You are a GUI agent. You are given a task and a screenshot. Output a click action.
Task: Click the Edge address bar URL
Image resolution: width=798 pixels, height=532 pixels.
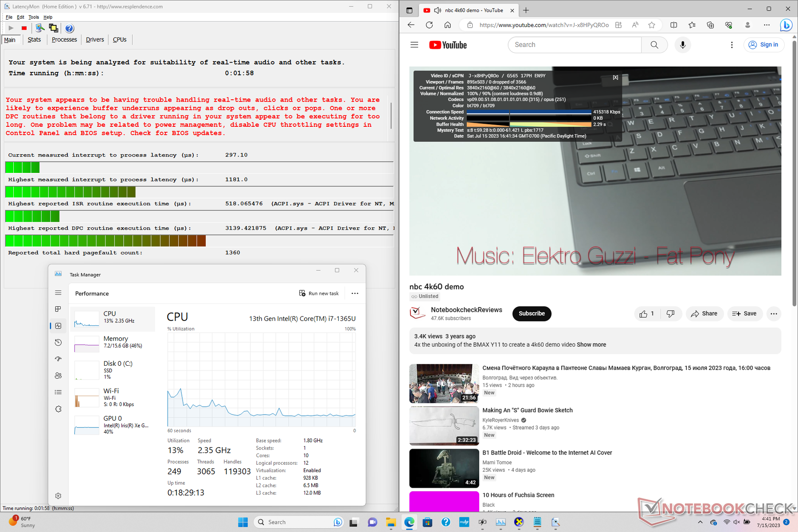tap(544, 25)
